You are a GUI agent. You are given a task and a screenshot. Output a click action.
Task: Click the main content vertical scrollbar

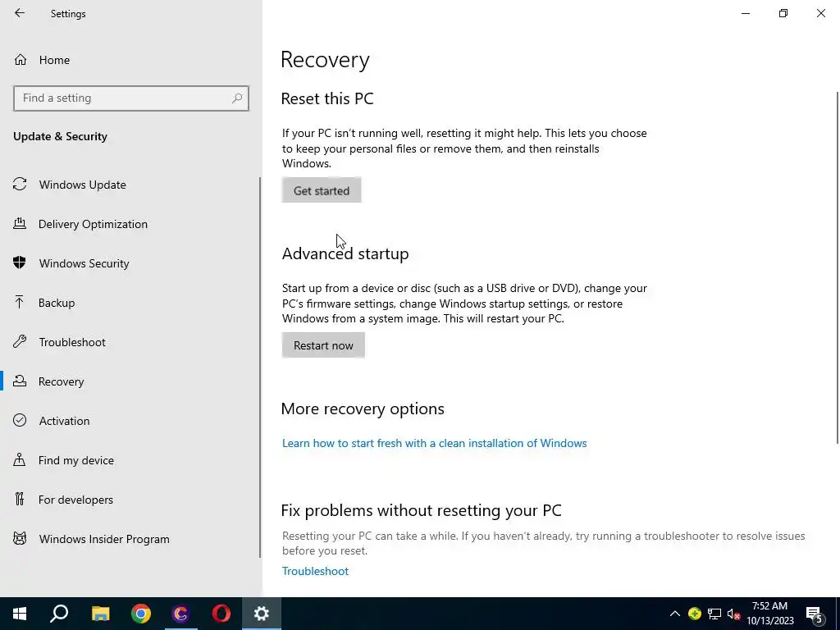pos(838,267)
